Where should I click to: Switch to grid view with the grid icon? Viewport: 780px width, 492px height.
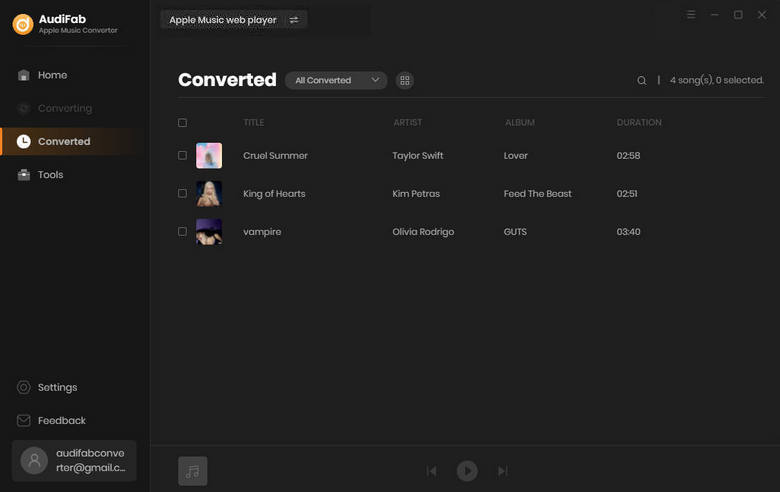tap(405, 80)
